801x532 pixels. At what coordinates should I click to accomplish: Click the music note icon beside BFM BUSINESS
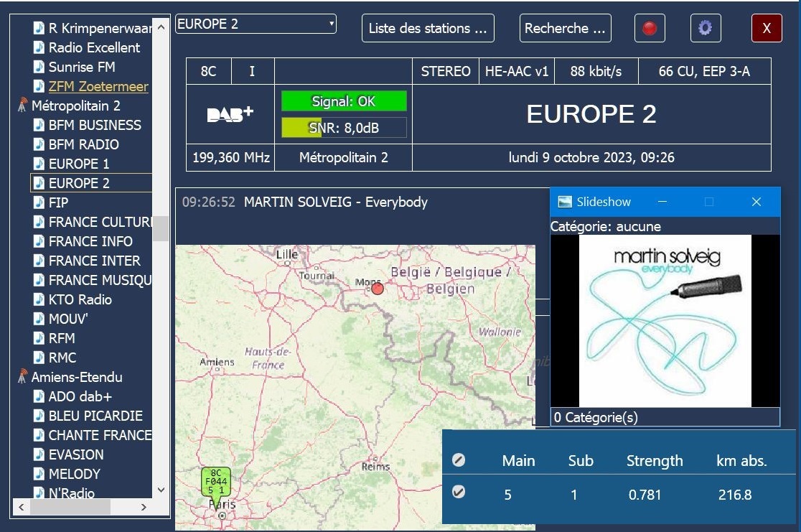(39, 125)
